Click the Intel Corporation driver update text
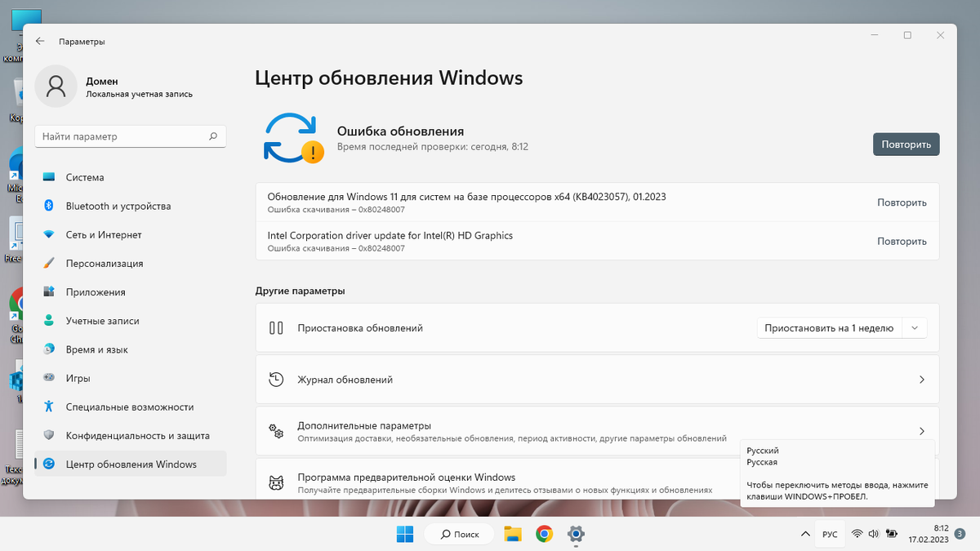This screenshot has height=551, width=980. click(x=390, y=235)
